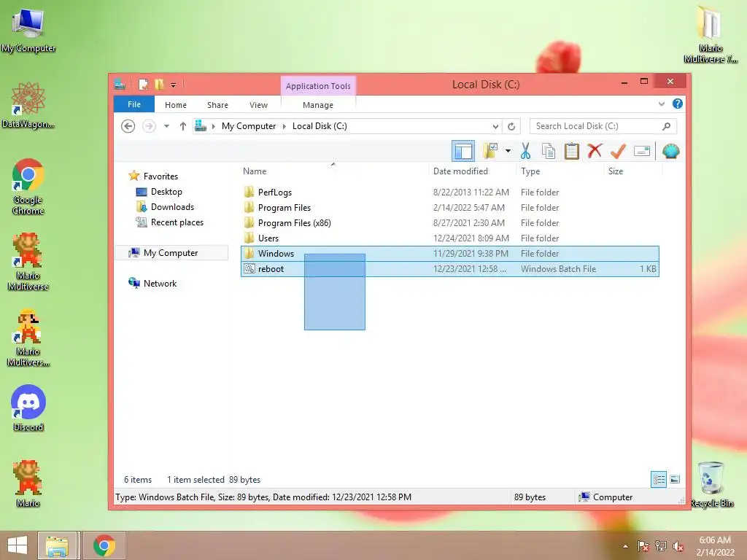The width and height of the screenshot is (747, 560).
Task: Show hidden tray icons arrow
Action: 625,546
